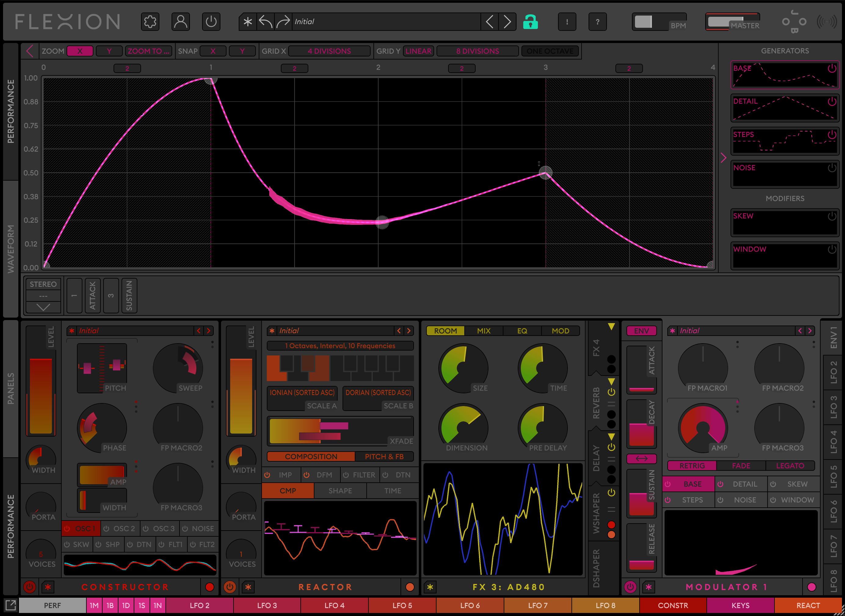This screenshot has width=845, height=616.
Task: Toggle the green lock icon
Action: (530, 22)
